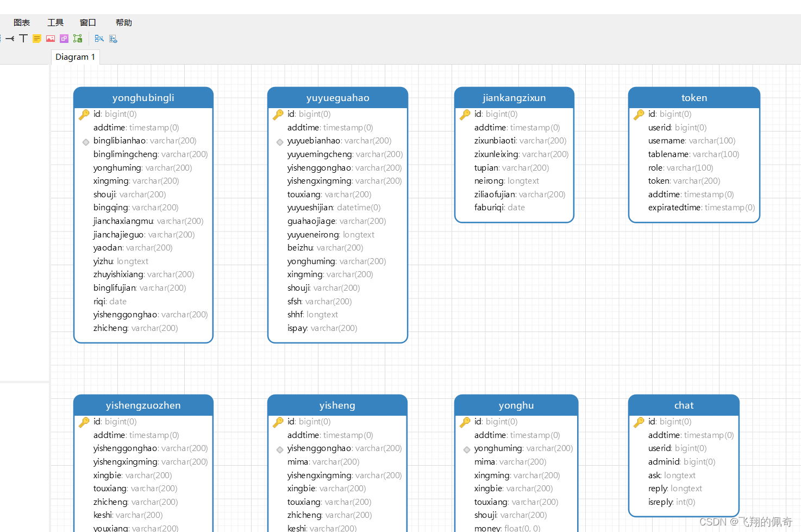Click the guahaojiage field row

pyautogui.click(x=337, y=221)
